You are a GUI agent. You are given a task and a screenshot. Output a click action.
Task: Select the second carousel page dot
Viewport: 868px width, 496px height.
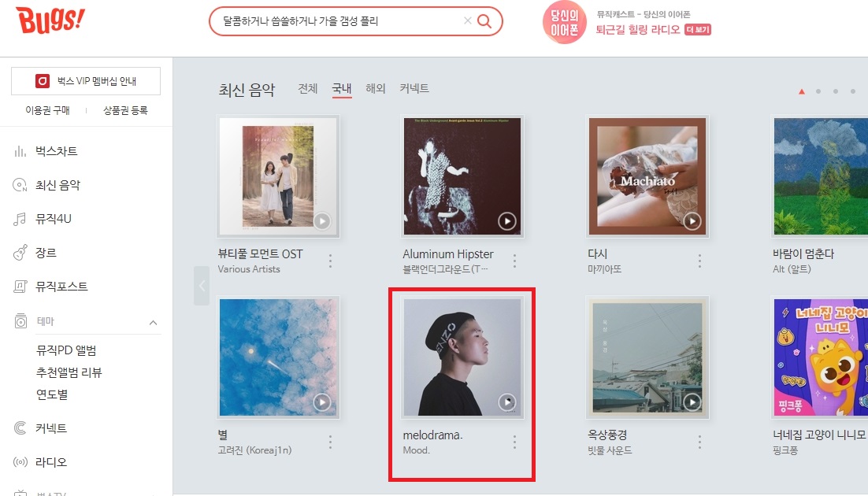[x=818, y=91]
